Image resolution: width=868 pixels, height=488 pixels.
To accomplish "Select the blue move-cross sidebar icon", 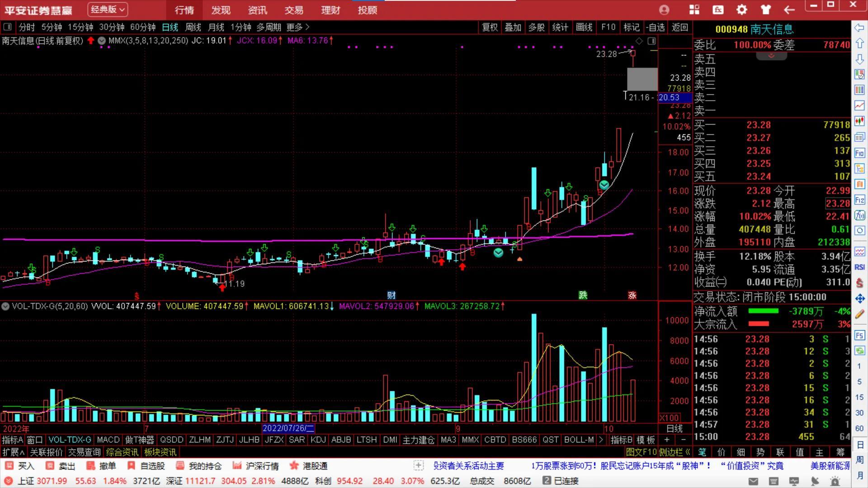I will pyautogui.click(x=859, y=298).
